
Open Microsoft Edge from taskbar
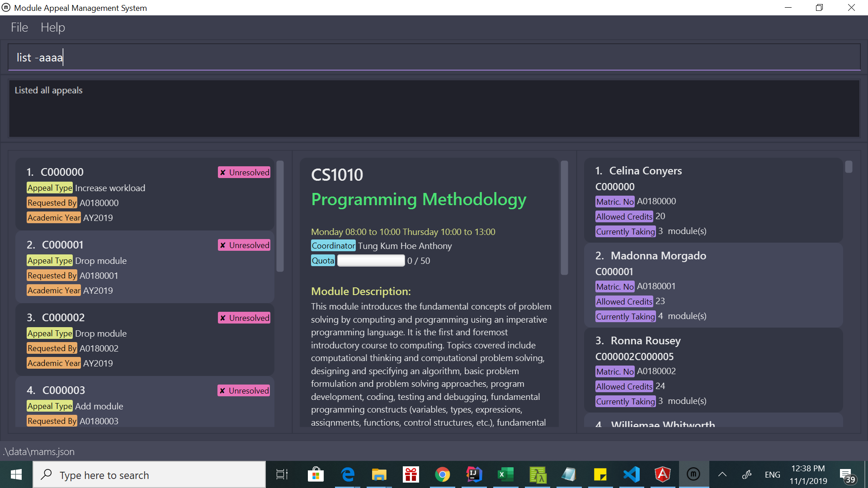pyautogui.click(x=348, y=474)
